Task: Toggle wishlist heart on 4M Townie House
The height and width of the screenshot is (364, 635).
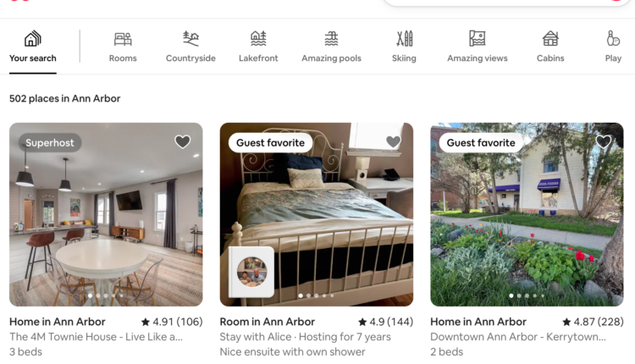Action: coord(183,141)
